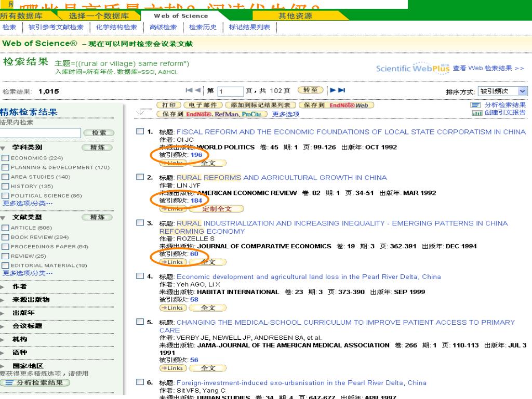532x399 pixels.
Task: Click the 分析检索结果 icon at top right
Action: pyautogui.click(x=476, y=105)
